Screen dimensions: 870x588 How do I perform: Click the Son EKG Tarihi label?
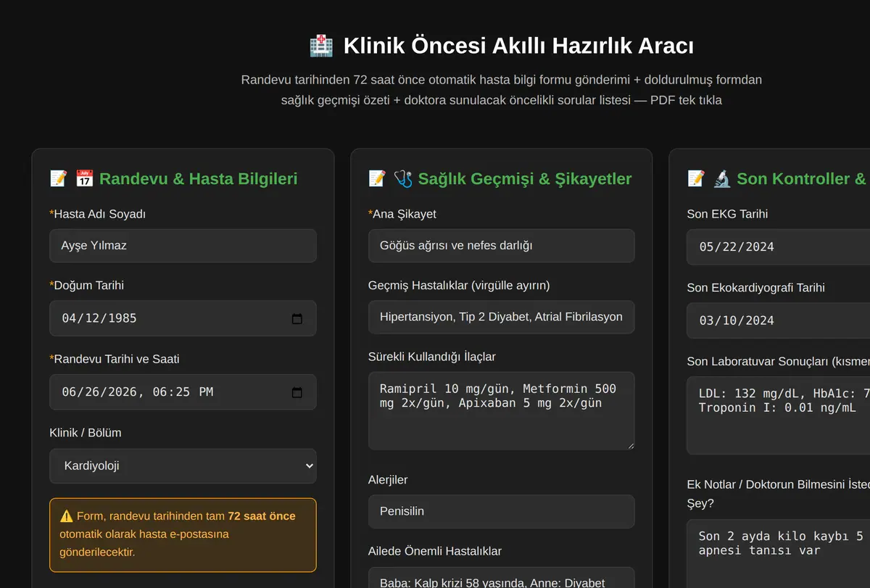tap(727, 214)
